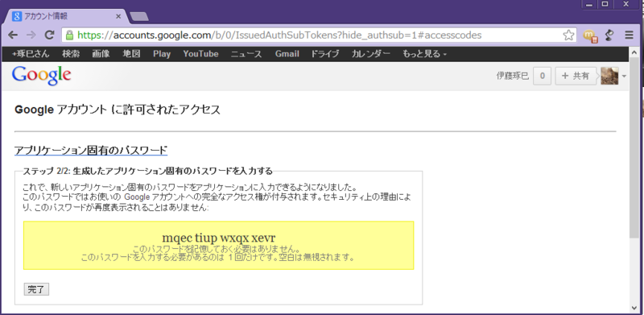Click the ステップ 2/2 legend text

(148, 171)
